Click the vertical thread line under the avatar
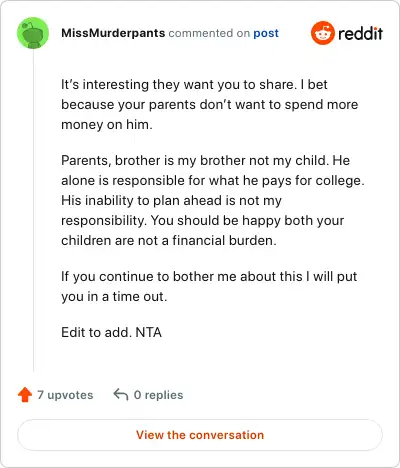This screenshot has width=400, height=468. pos(33,210)
